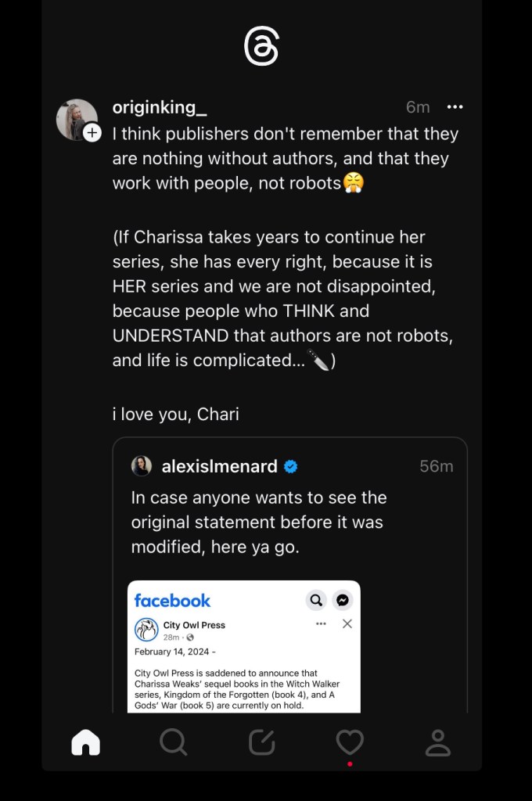View activity by tapping the heart icon
Screen dimensions: 532x801
click(x=350, y=742)
